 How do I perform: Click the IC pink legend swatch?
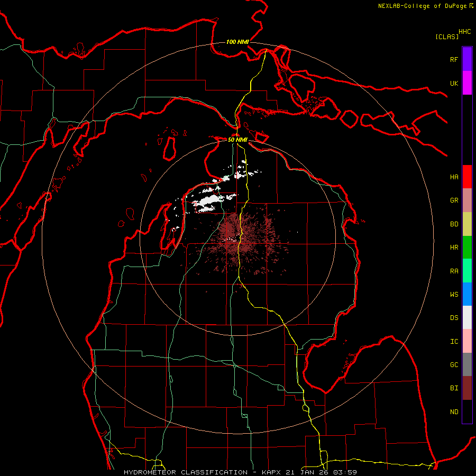point(467,341)
